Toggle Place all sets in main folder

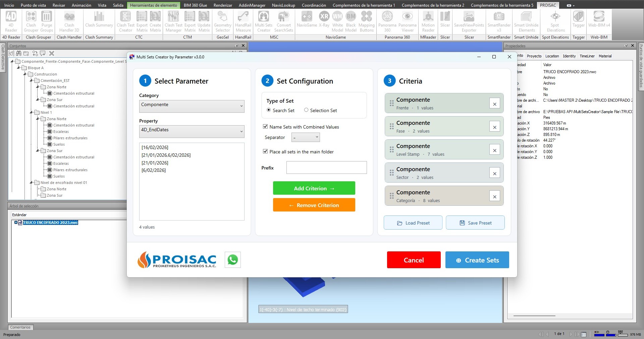pos(265,151)
